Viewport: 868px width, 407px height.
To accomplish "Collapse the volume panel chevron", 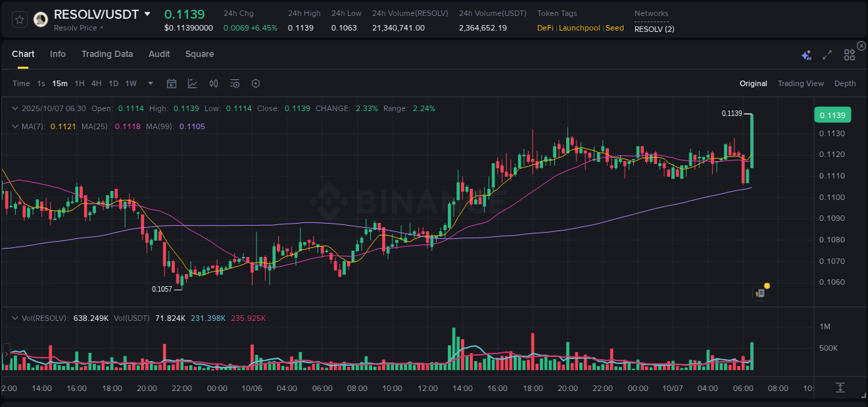I will [15, 317].
